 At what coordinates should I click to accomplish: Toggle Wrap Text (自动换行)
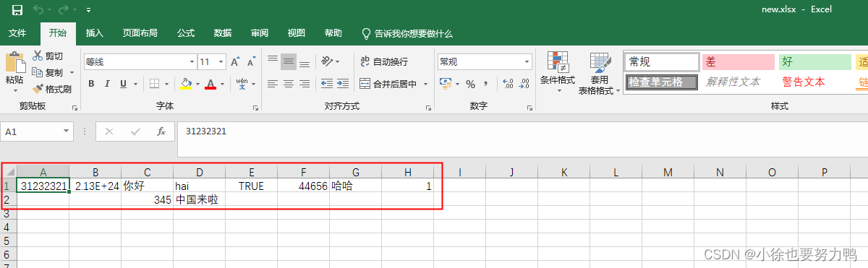[384, 61]
